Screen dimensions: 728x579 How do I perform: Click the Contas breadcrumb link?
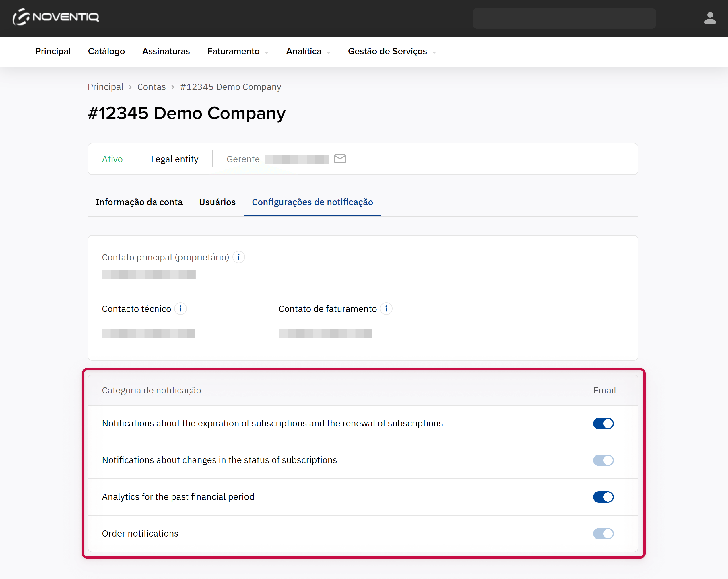coord(151,87)
